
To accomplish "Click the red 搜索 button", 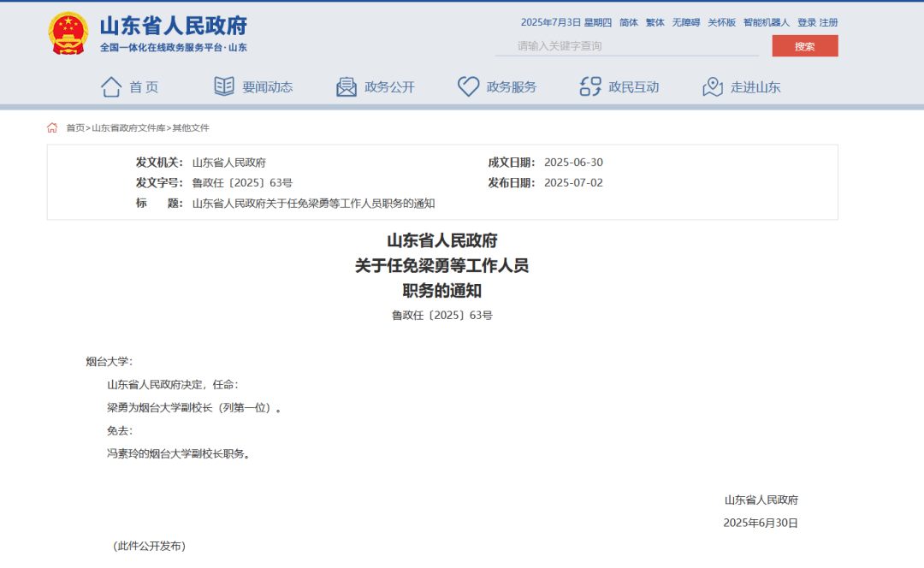I will (805, 46).
